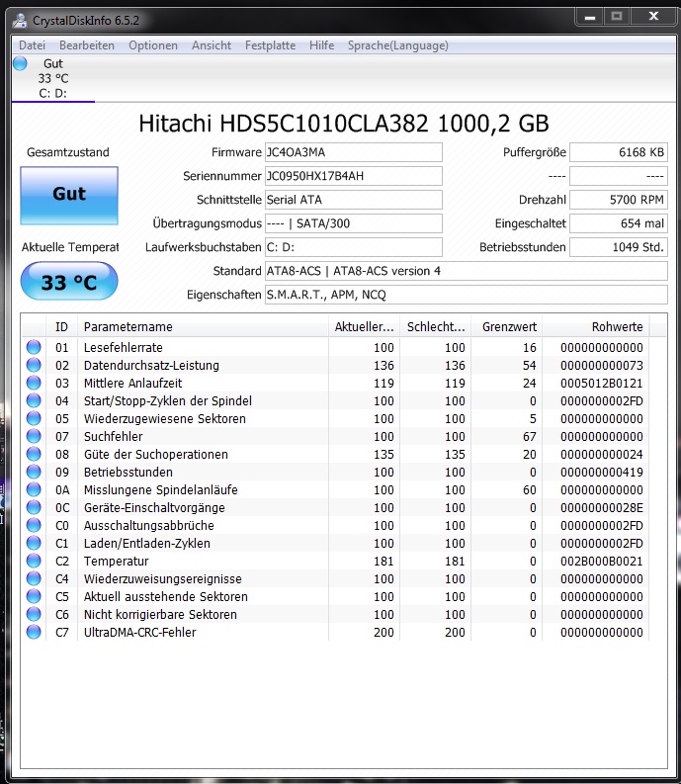The image size is (681, 784).
Task: Click the blue Gut health status button
Action: (69, 196)
